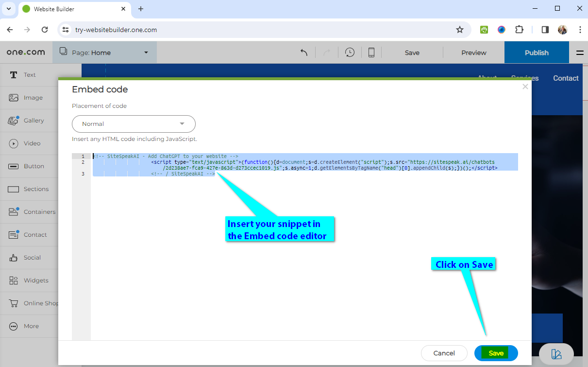The width and height of the screenshot is (588, 367).
Task: Click the Publish button
Action: 537,52
